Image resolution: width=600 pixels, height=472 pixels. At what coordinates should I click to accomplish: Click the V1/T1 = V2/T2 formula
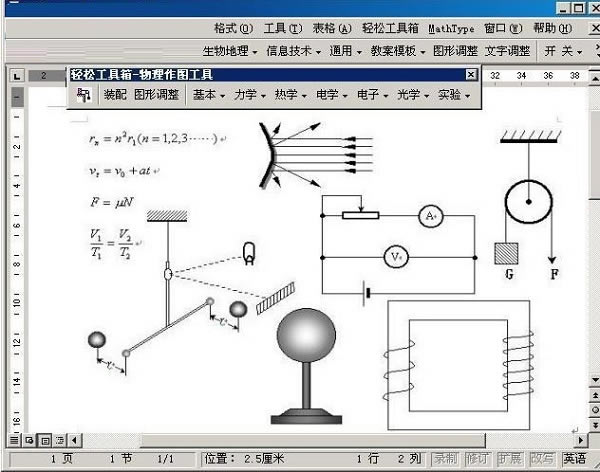tap(112, 243)
